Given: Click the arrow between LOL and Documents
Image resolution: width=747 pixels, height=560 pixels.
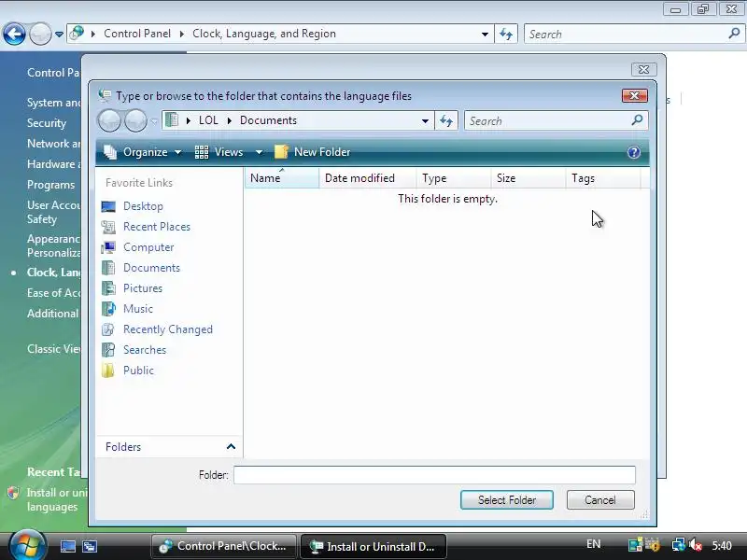Looking at the screenshot, I should coord(230,120).
